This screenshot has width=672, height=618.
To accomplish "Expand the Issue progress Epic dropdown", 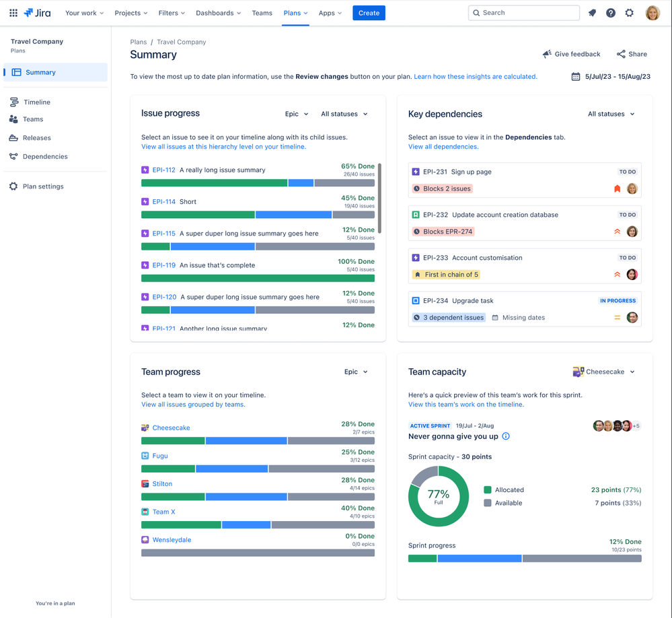I will coord(297,114).
